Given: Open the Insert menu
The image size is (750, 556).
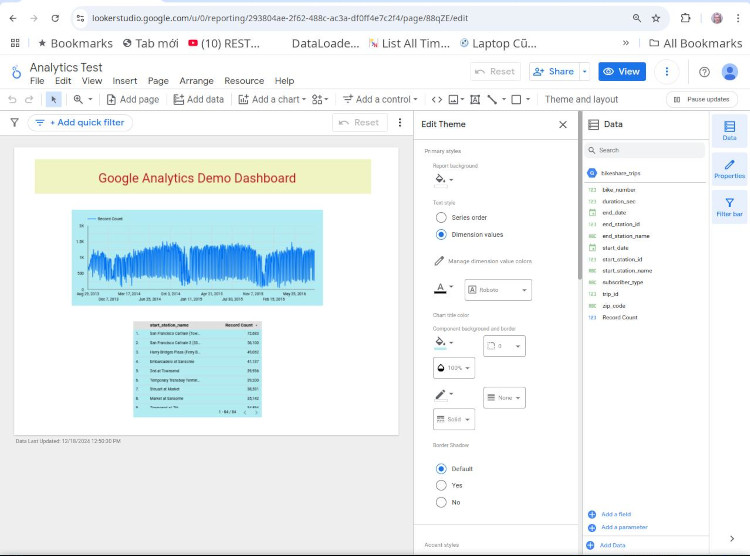Looking at the screenshot, I should 125,81.
